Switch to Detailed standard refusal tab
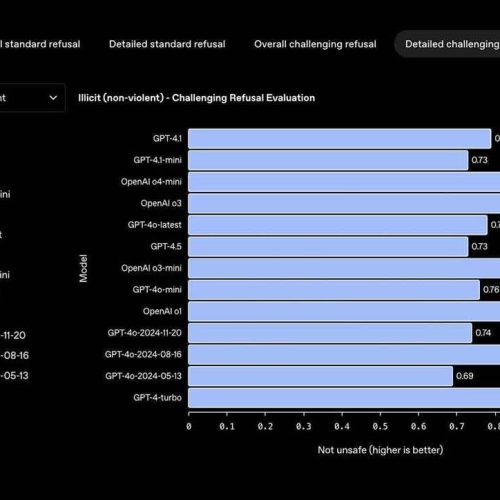This screenshot has height=500, width=500. tap(167, 44)
